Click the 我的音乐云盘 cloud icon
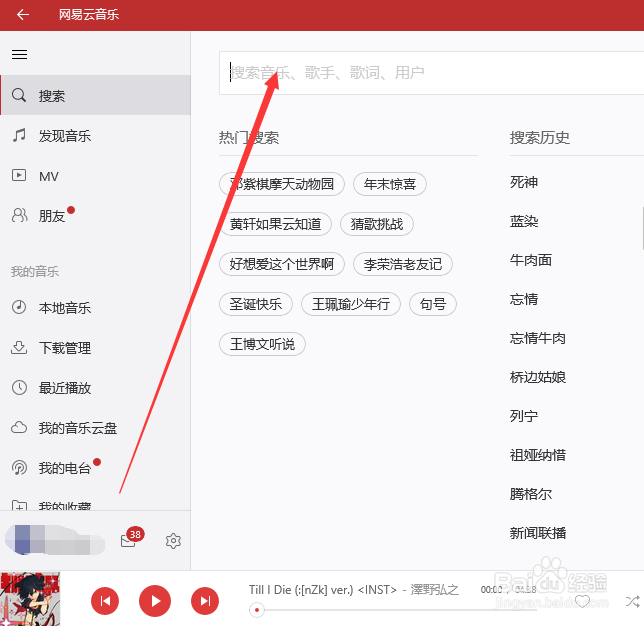The height and width of the screenshot is (626, 644). 19,428
